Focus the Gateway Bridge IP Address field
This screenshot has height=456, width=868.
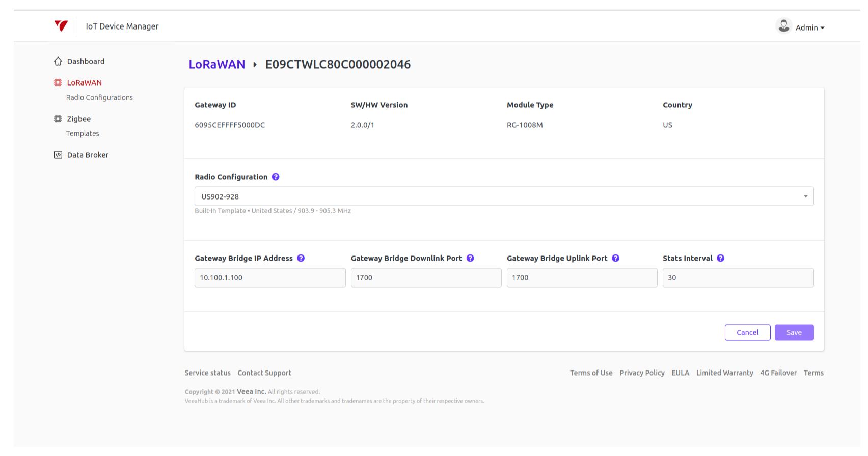click(x=270, y=277)
